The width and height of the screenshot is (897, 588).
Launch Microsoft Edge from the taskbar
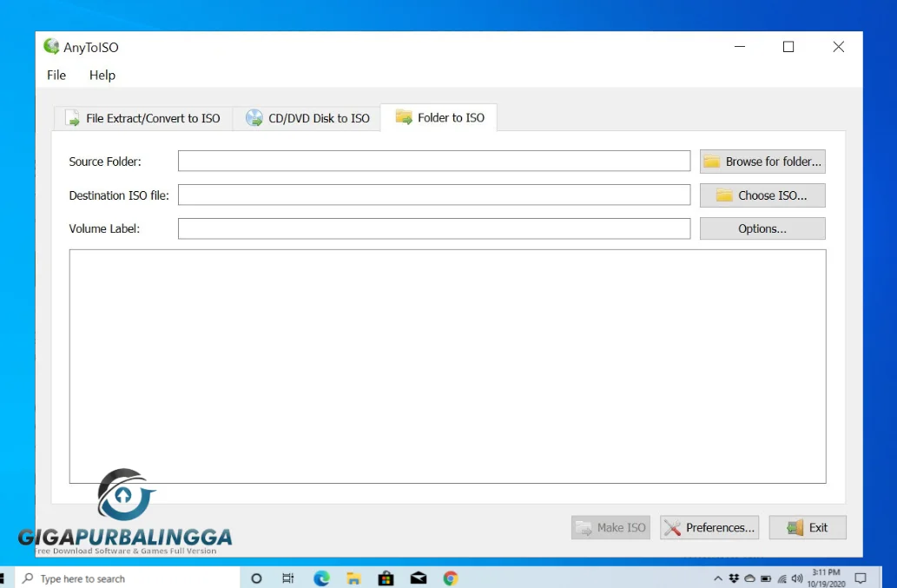click(321, 578)
